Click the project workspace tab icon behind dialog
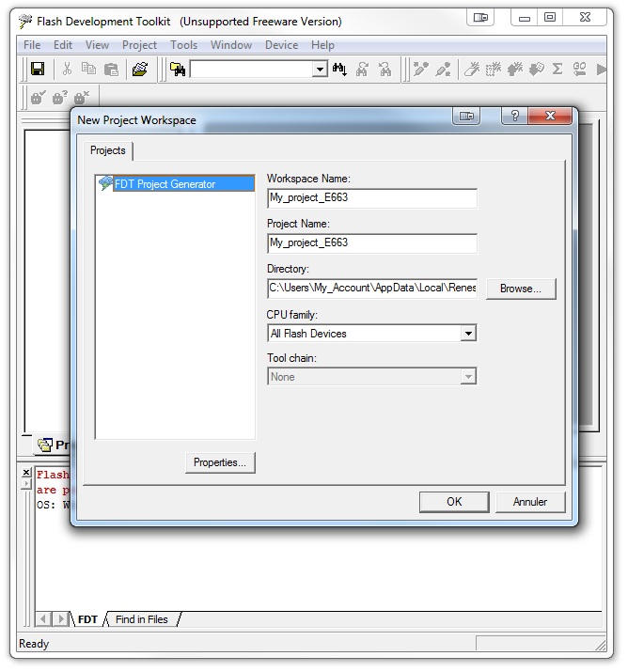Viewport: 628px width, 672px height. (x=45, y=445)
